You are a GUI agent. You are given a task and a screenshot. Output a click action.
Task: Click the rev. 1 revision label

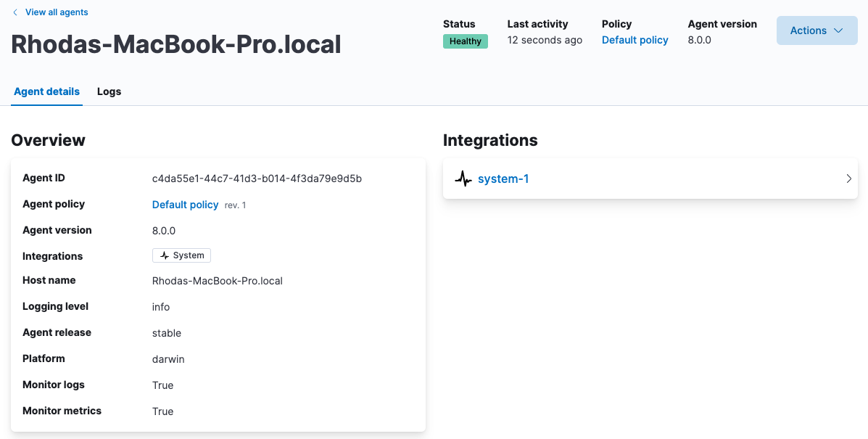pyautogui.click(x=235, y=205)
